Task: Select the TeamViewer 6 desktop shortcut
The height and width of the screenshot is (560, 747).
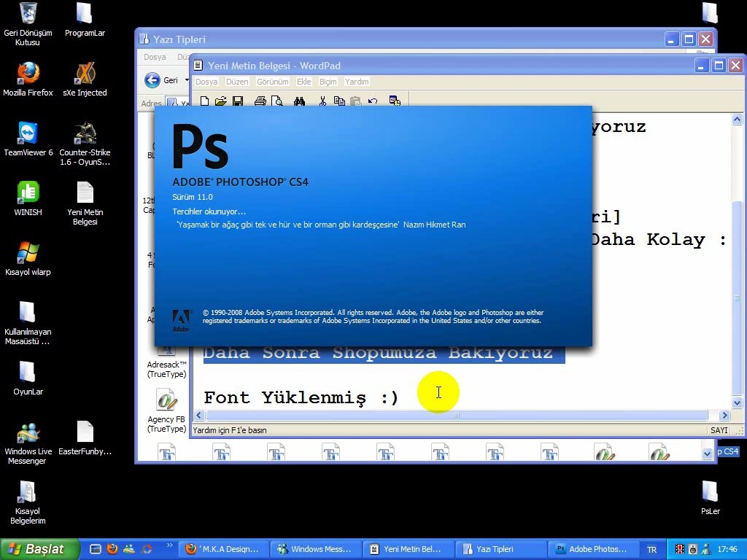Action: pyautogui.click(x=28, y=139)
